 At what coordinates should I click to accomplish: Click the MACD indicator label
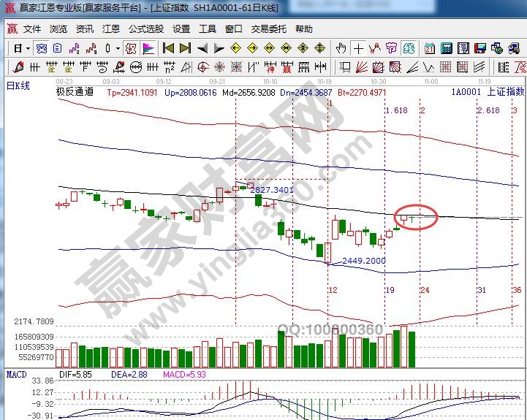[x=16, y=375]
